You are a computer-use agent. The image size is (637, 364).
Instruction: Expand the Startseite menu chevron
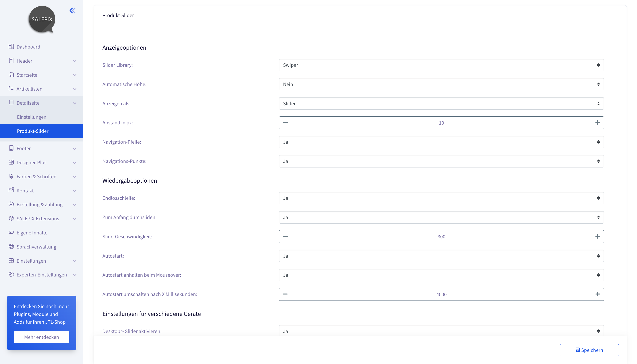coord(75,75)
